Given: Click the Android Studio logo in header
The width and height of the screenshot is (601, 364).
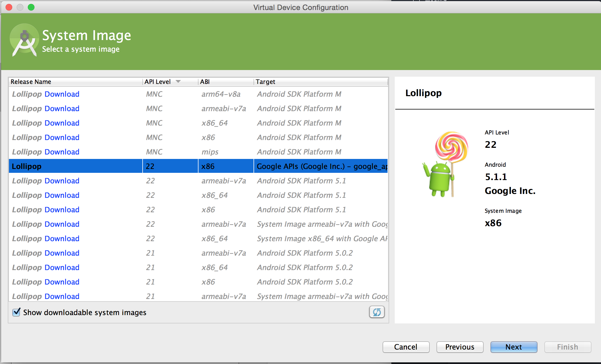Looking at the screenshot, I should point(24,40).
